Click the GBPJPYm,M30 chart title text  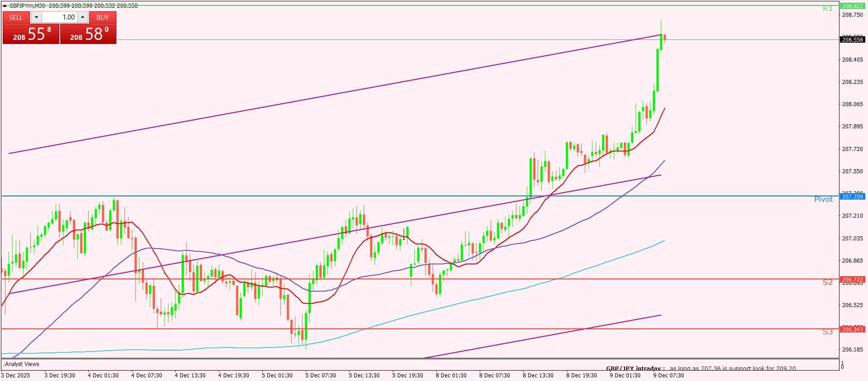[x=28, y=5]
